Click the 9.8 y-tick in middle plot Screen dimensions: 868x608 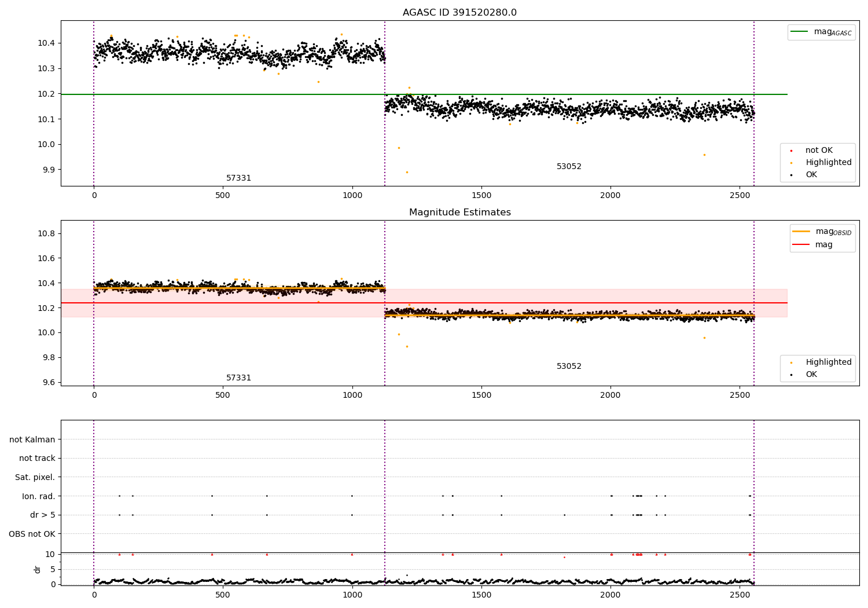pyautogui.click(x=49, y=358)
